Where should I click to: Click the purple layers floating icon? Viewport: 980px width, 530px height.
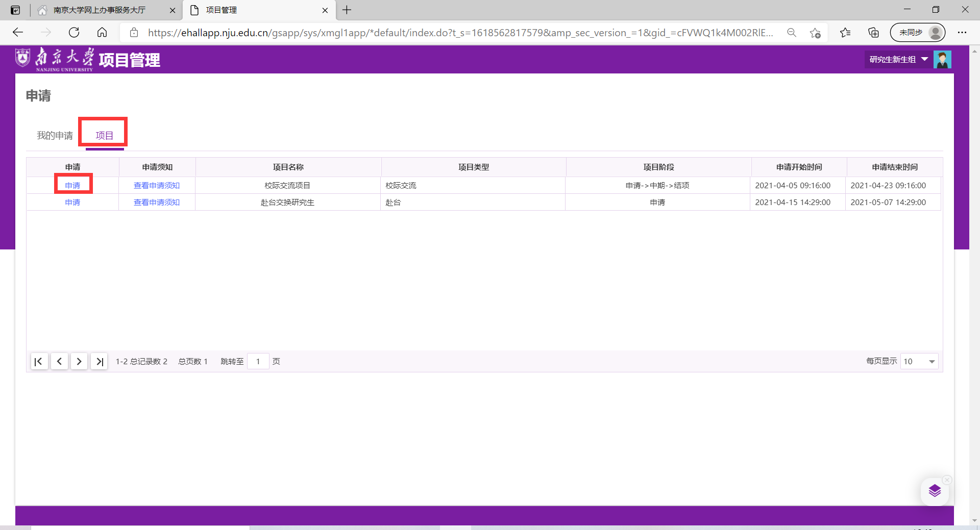[x=935, y=491]
